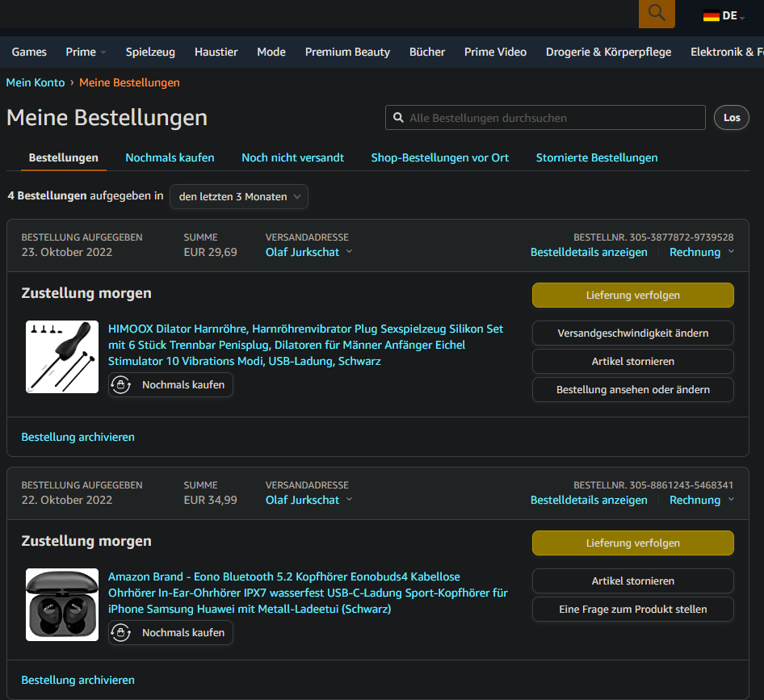Track delivery of the first order

pyautogui.click(x=632, y=296)
